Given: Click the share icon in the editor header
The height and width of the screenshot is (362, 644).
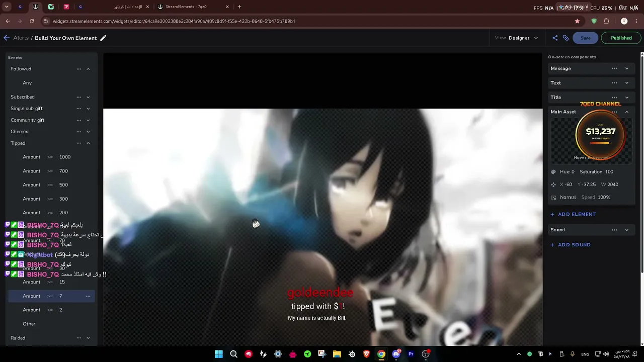Looking at the screenshot, I should click(555, 38).
